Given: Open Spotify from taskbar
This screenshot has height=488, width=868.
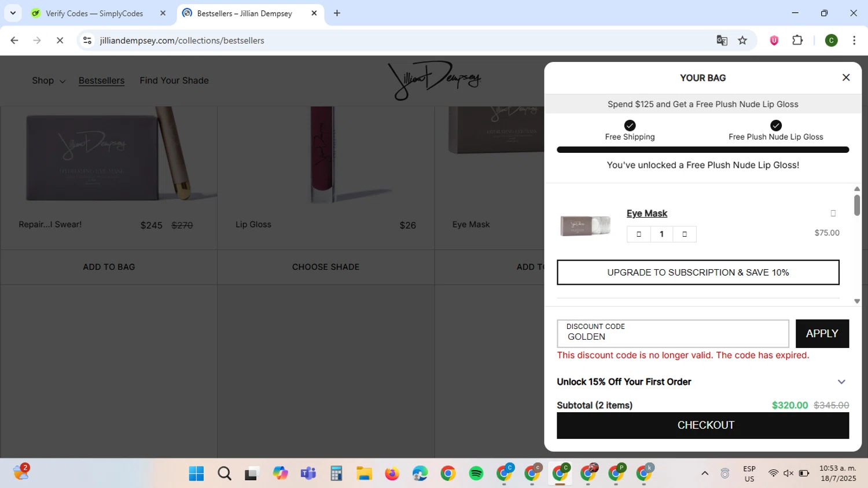Looking at the screenshot, I should click(476, 474).
